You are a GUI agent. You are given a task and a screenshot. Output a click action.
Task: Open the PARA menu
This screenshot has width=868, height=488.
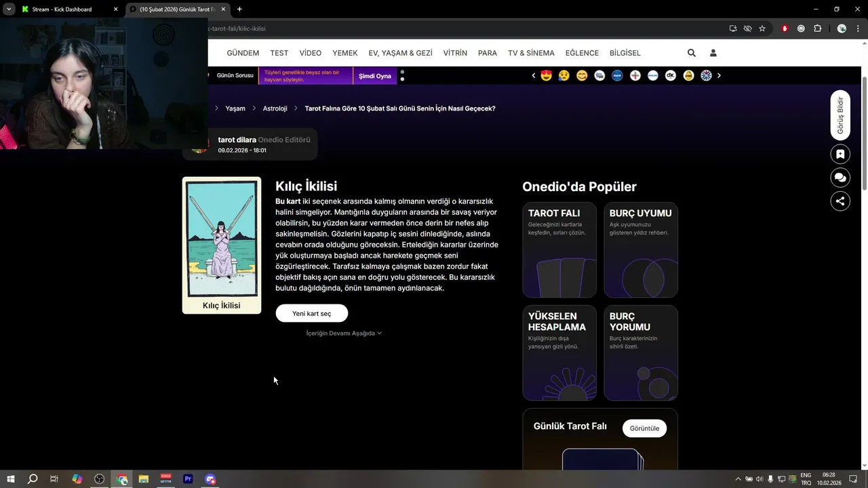click(488, 53)
